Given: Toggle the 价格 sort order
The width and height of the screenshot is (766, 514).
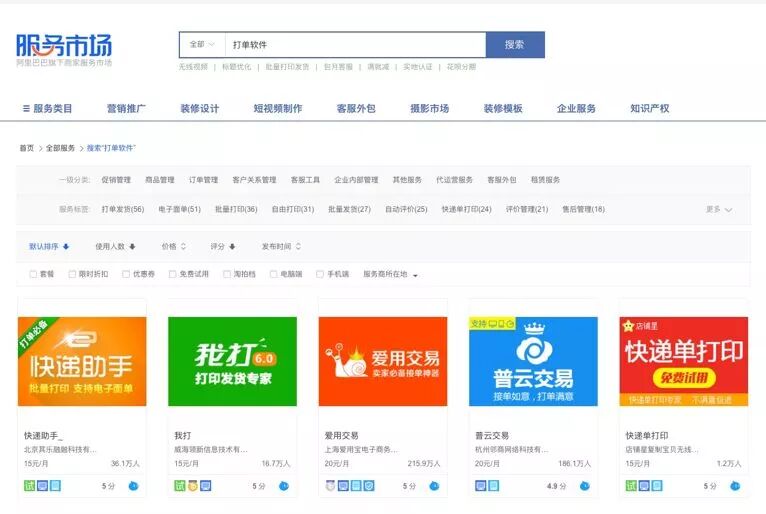Looking at the screenshot, I should [174, 246].
